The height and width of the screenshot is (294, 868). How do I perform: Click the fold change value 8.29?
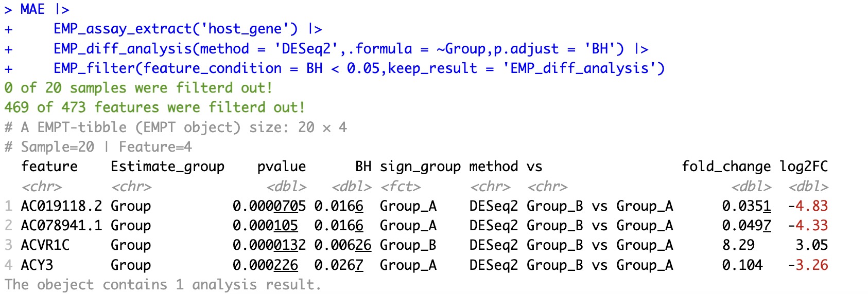tap(738, 245)
